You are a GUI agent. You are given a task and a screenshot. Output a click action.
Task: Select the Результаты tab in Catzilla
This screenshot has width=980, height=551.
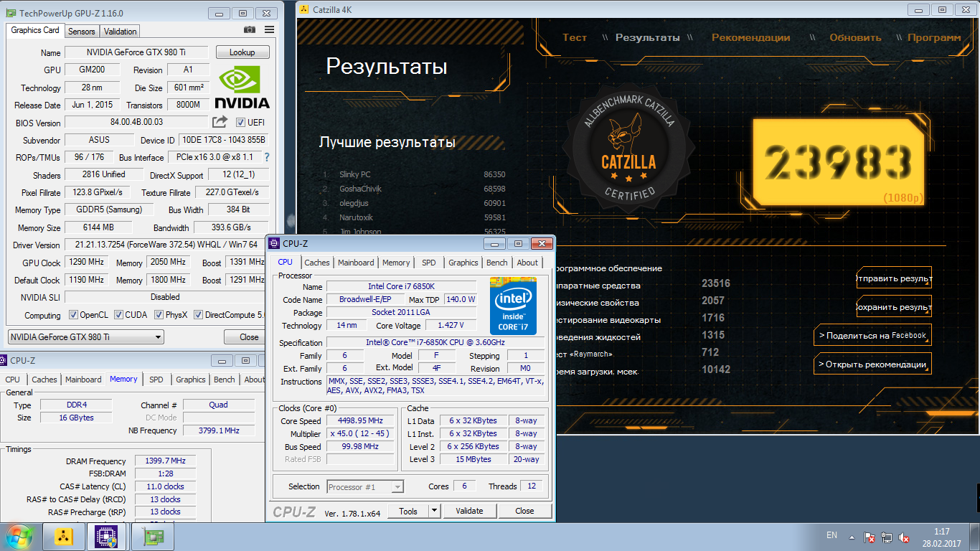[648, 37]
